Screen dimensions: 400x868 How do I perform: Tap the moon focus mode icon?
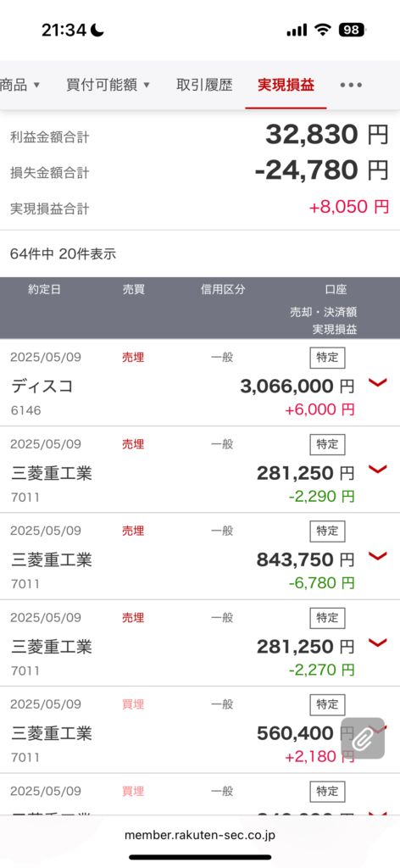click(x=99, y=30)
